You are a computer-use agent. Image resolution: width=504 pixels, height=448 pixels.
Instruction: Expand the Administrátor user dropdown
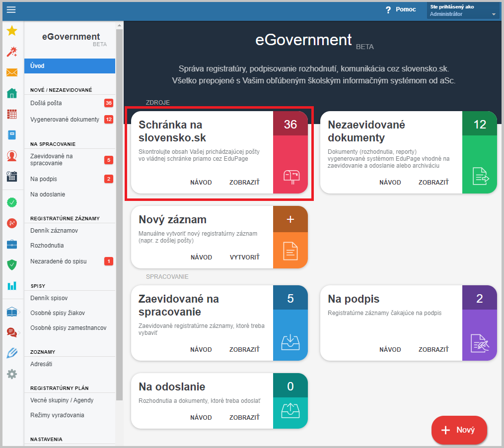tap(463, 10)
